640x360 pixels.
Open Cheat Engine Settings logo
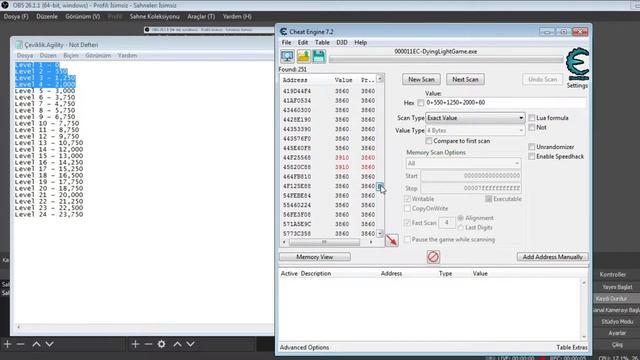577,64
